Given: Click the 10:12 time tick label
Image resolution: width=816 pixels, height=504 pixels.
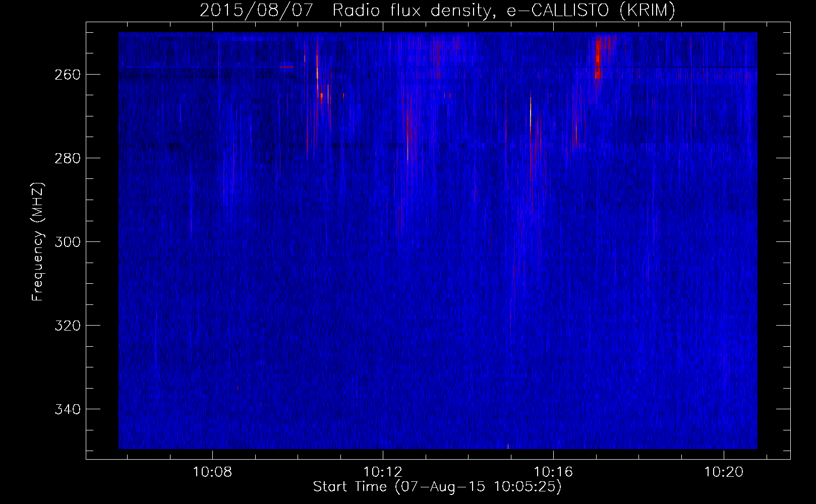Looking at the screenshot, I should (x=383, y=472).
